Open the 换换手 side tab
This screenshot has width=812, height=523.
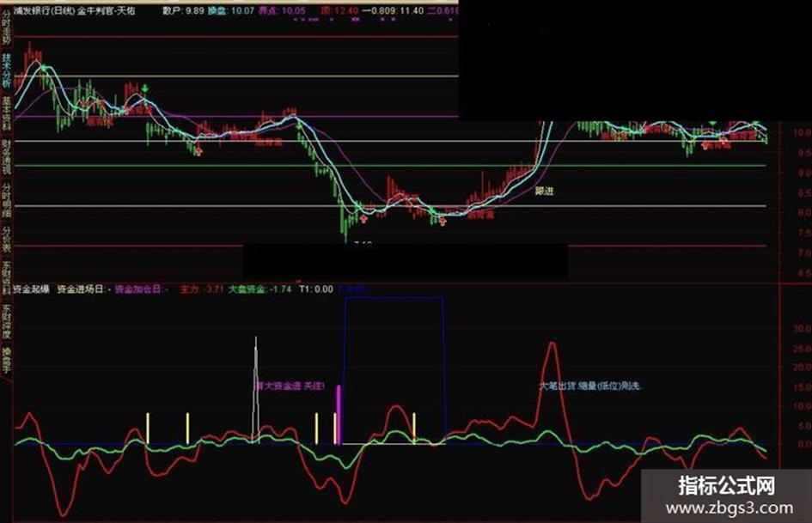(6, 361)
